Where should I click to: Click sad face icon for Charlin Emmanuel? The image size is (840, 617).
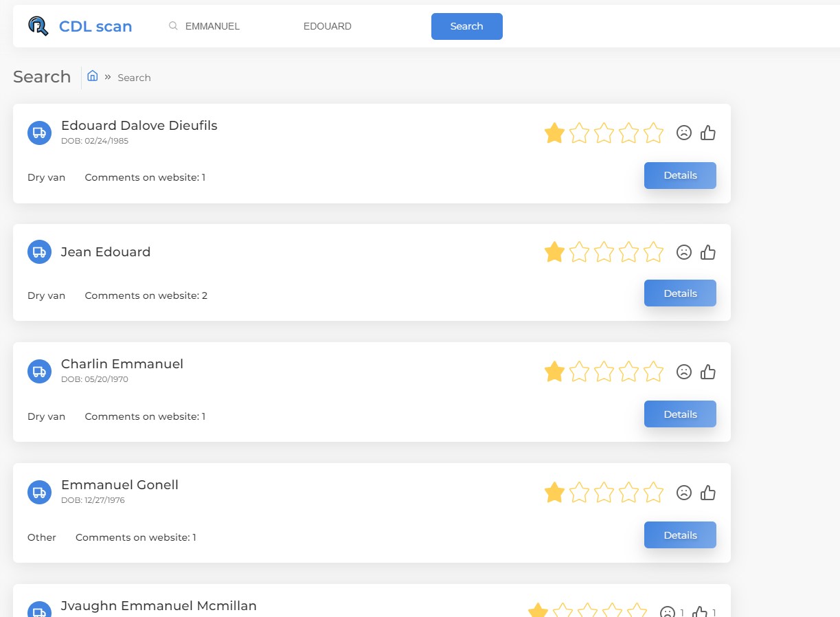[x=683, y=372]
